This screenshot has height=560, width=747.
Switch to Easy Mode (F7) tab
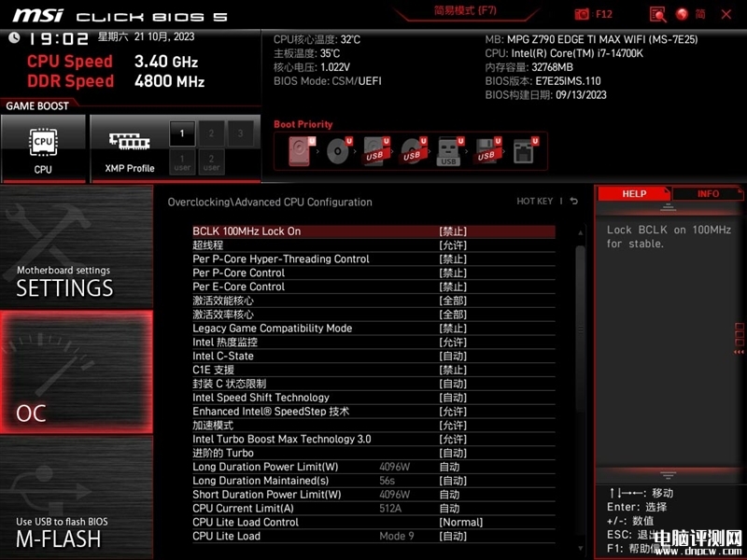pyautogui.click(x=465, y=11)
